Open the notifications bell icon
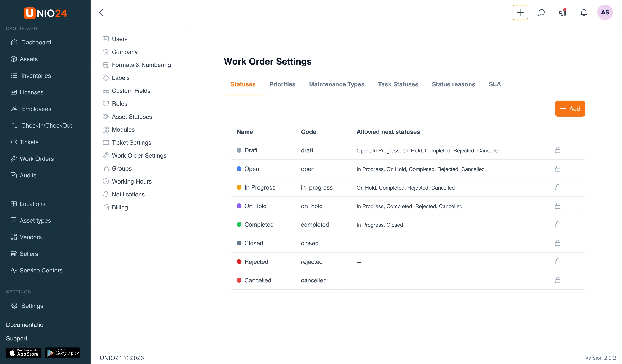Image resolution: width=622 pixels, height=364 pixels. click(x=584, y=13)
